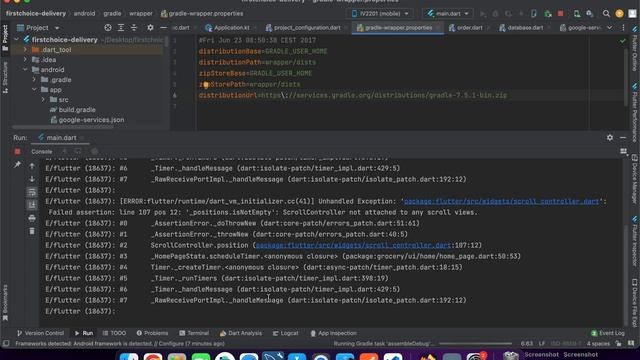The width and height of the screenshot is (640, 360).
Task: Toggle soft-wrap in Run console
Action: coord(32,192)
